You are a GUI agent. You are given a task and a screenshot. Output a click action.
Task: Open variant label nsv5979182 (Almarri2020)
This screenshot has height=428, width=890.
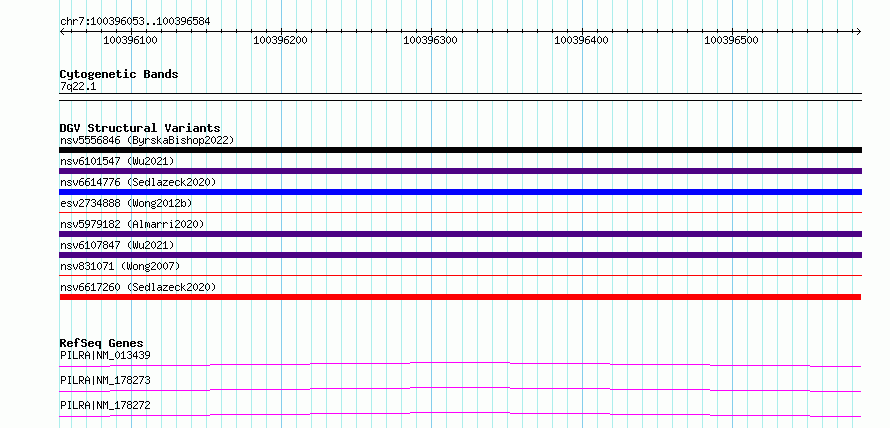(132, 224)
